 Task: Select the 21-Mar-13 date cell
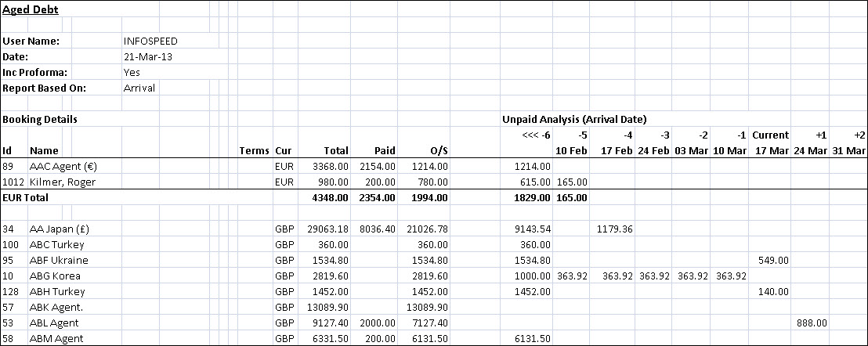(x=145, y=56)
